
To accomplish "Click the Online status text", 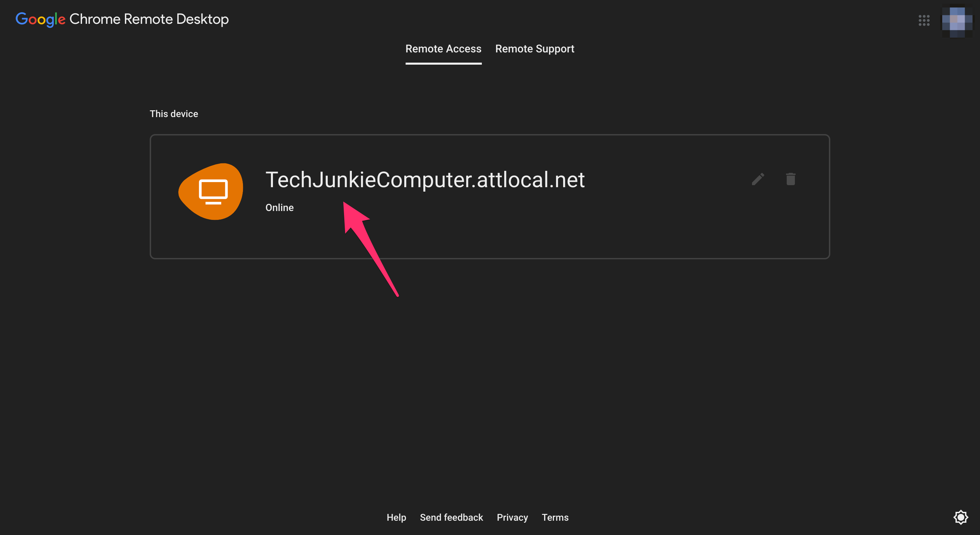I will pyautogui.click(x=279, y=208).
